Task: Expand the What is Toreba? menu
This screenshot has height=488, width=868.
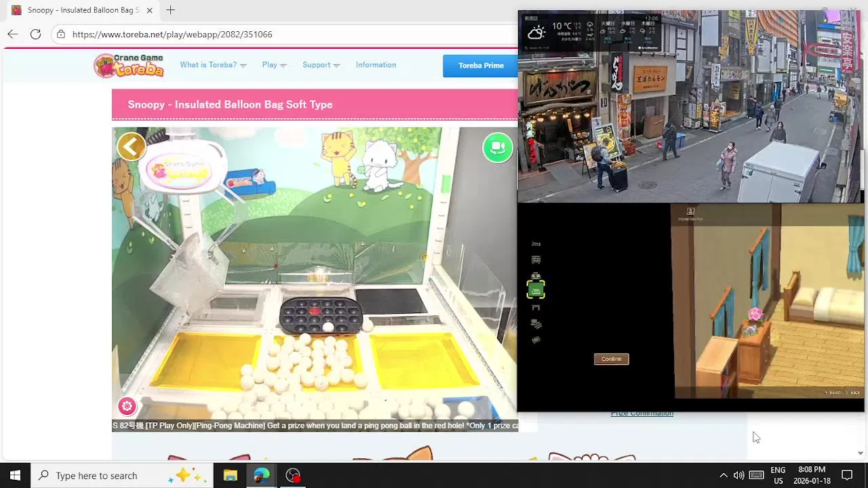Action: pyautogui.click(x=213, y=65)
